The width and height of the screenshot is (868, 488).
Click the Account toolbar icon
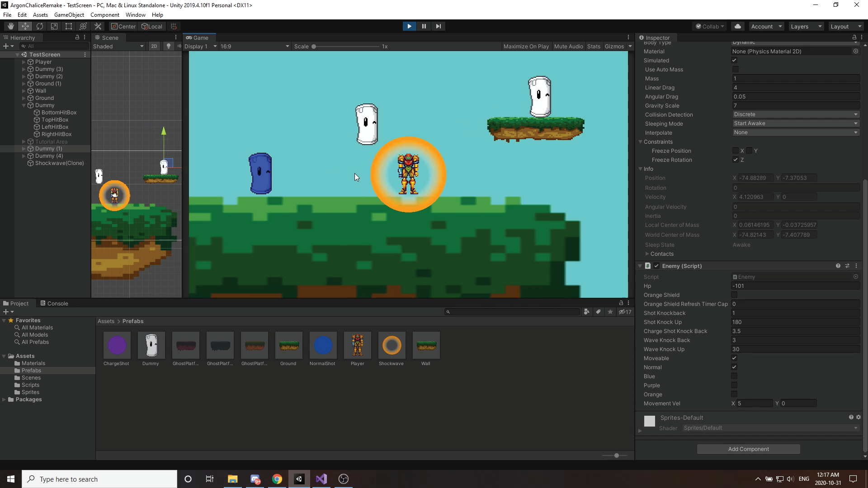764,26
